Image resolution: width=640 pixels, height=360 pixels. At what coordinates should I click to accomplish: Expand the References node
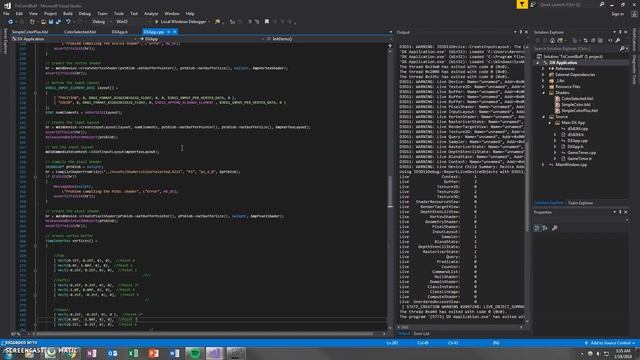point(543,69)
